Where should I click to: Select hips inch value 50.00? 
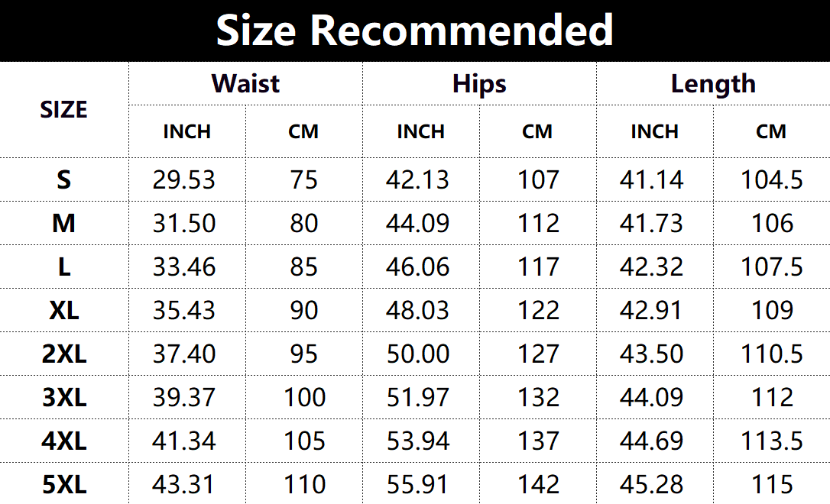click(418, 354)
